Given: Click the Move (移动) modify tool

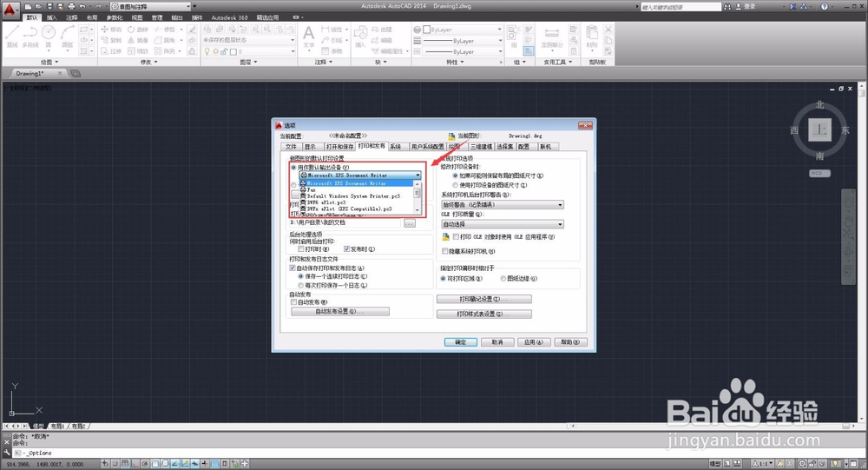Looking at the screenshot, I should coord(111,30).
